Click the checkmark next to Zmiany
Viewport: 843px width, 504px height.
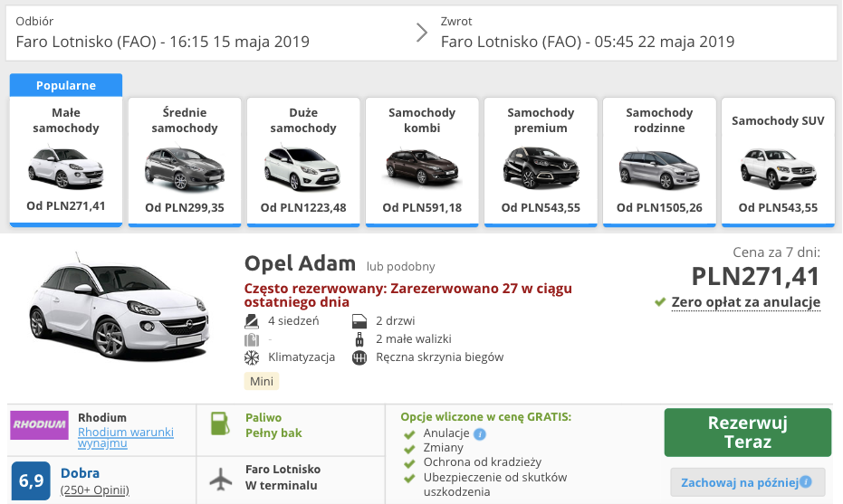409,449
